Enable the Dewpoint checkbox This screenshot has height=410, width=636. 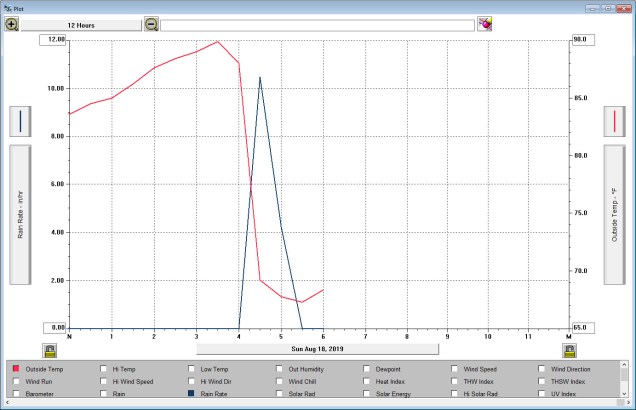[x=367, y=369]
